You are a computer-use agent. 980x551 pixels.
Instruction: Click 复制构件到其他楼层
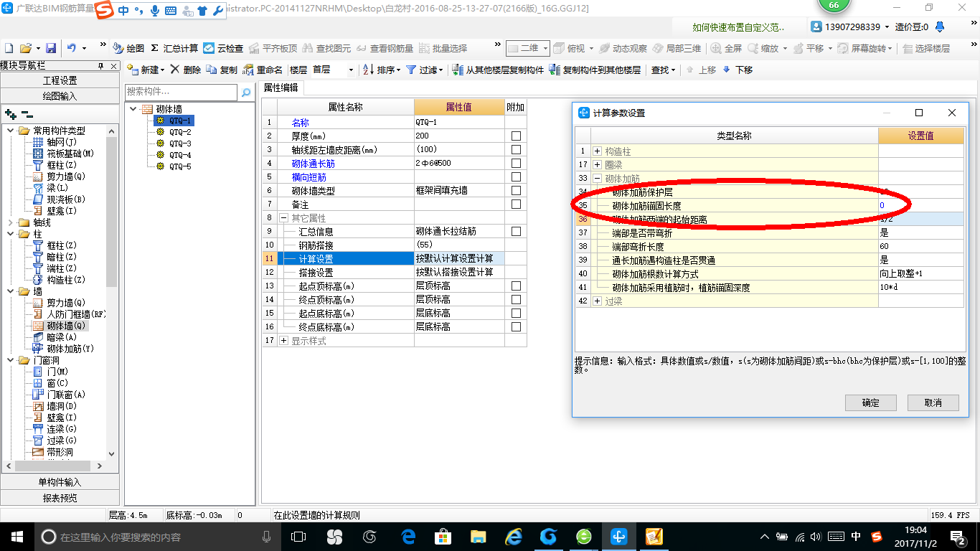point(595,70)
